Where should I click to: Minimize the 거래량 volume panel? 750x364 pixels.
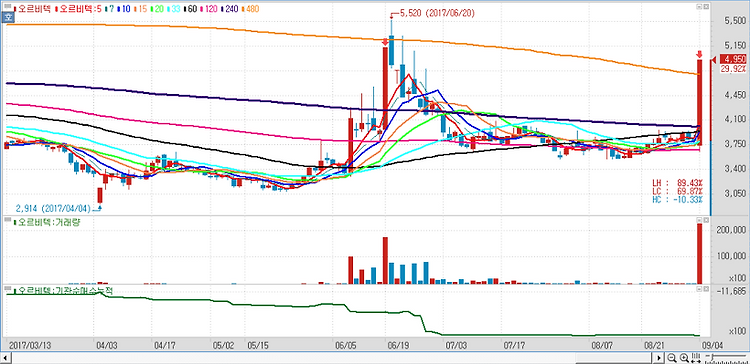tap(699, 220)
